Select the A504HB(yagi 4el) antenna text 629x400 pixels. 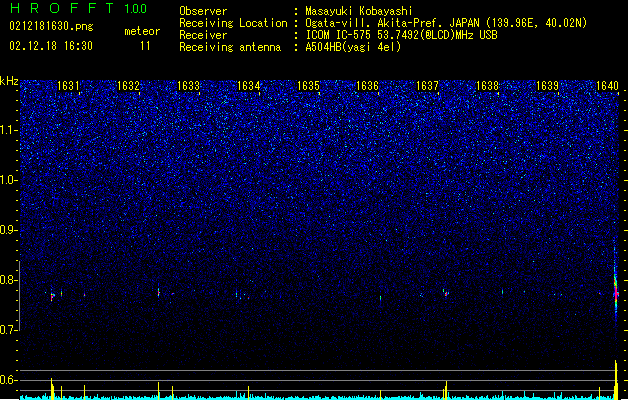tap(353, 47)
